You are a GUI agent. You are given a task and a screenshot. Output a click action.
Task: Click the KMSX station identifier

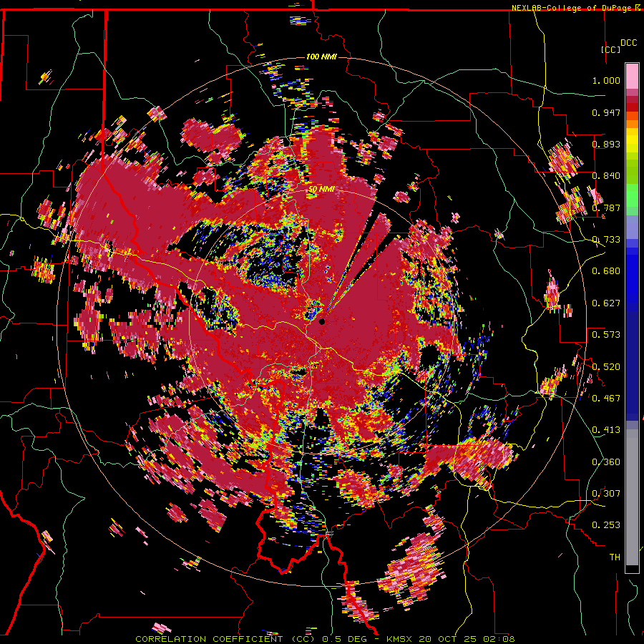(x=400, y=639)
